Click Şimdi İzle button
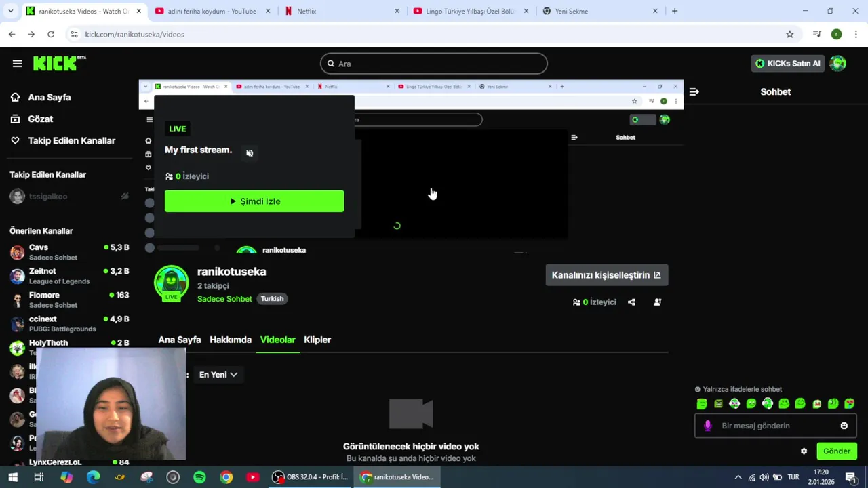Viewport: 868px width, 488px height. click(254, 201)
